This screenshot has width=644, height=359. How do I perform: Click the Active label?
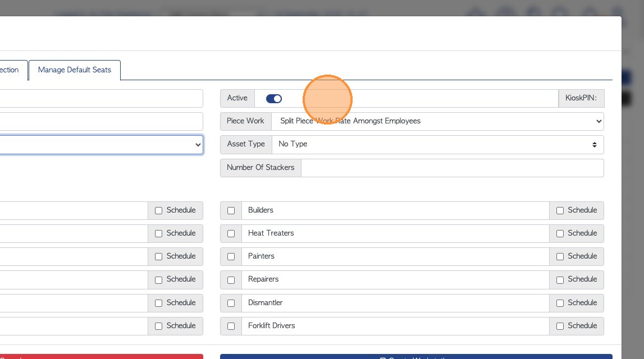(237, 98)
